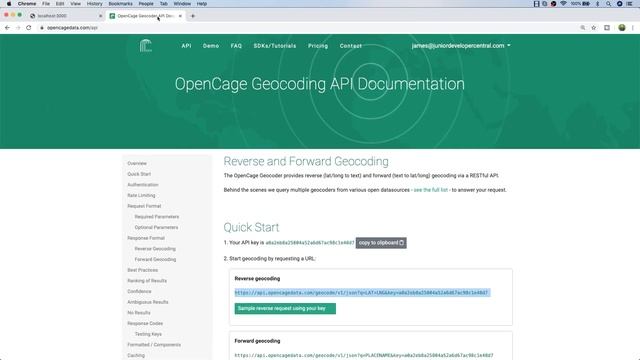The height and width of the screenshot is (360, 640).
Task: Click the browser forward arrow
Action: pyautogui.click(x=18, y=28)
